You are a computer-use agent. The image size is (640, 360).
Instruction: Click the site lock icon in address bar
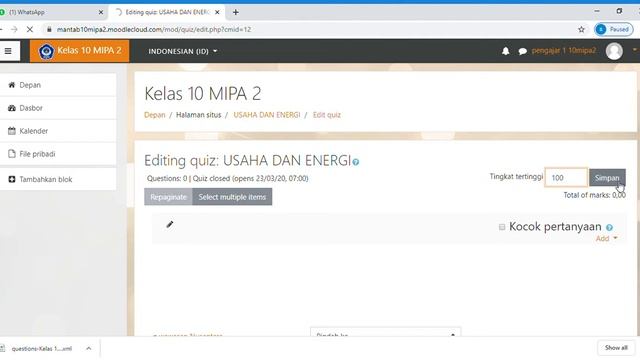pos(49,29)
